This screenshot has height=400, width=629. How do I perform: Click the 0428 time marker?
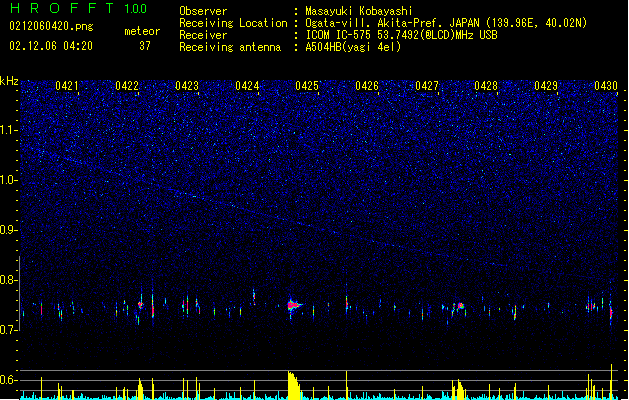pyautogui.click(x=486, y=86)
